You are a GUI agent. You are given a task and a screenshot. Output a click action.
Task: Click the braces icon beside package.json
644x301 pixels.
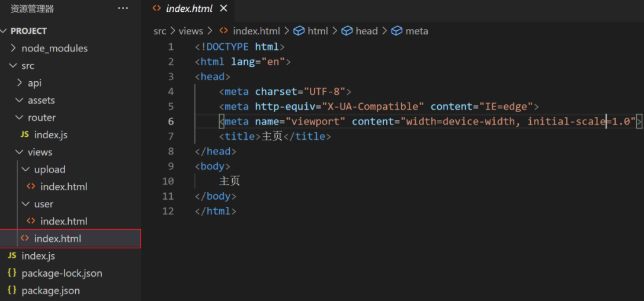12,290
